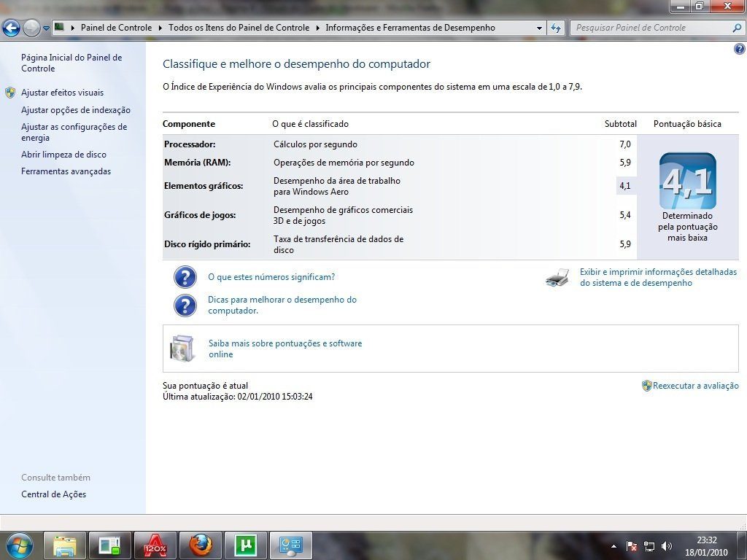Show hidden tray icons arrow
This screenshot has height=560, width=747.
614,546
